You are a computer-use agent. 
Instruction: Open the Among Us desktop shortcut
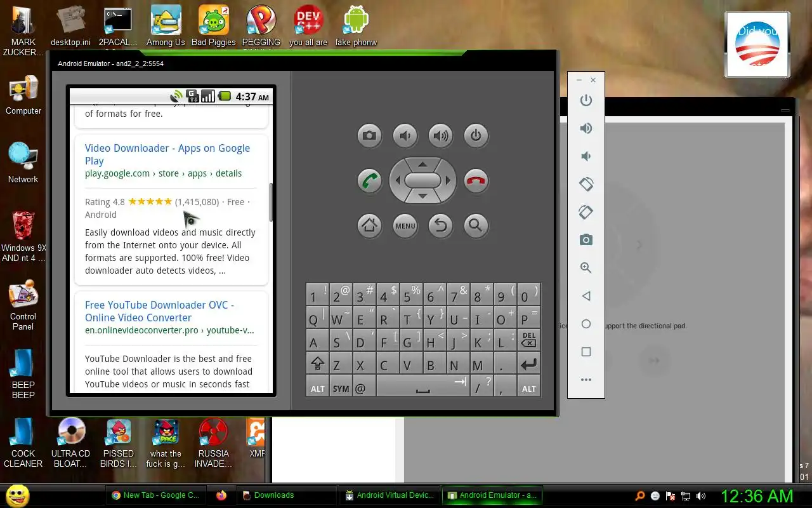pos(166,27)
